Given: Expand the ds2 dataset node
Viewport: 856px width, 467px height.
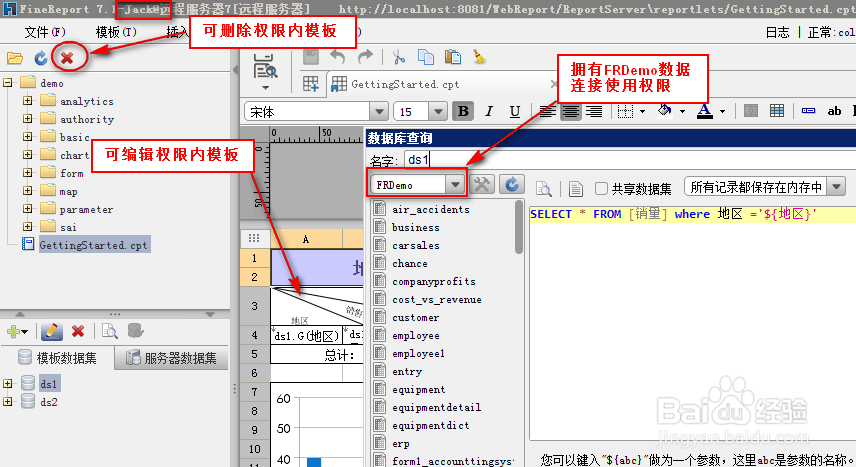Looking at the screenshot, I should coord(8,402).
